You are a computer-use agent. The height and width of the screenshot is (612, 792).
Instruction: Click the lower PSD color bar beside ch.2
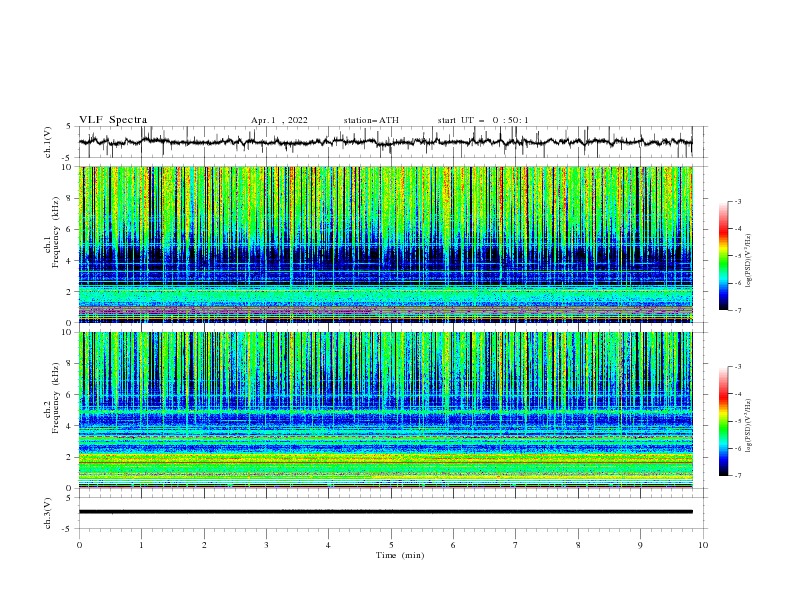click(x=724, y=421)
